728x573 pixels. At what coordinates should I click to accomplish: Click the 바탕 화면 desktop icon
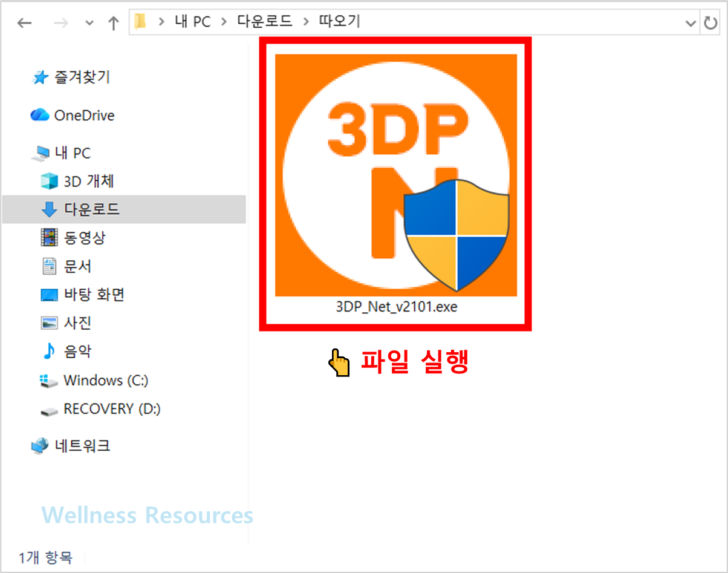click(48, 295)
